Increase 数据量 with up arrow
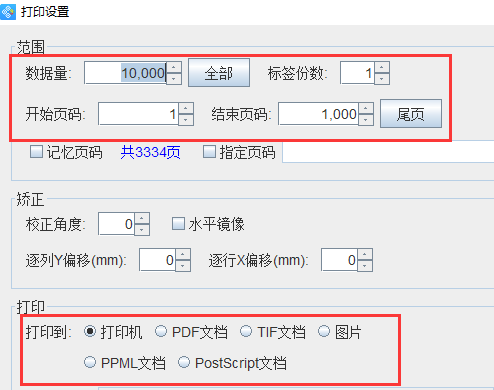This screenshot has width=494, height=390. pos(174,67)
